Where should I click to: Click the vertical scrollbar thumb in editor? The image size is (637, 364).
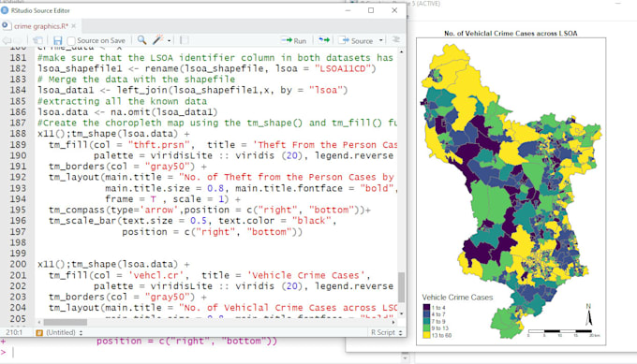tap(401, 287)
